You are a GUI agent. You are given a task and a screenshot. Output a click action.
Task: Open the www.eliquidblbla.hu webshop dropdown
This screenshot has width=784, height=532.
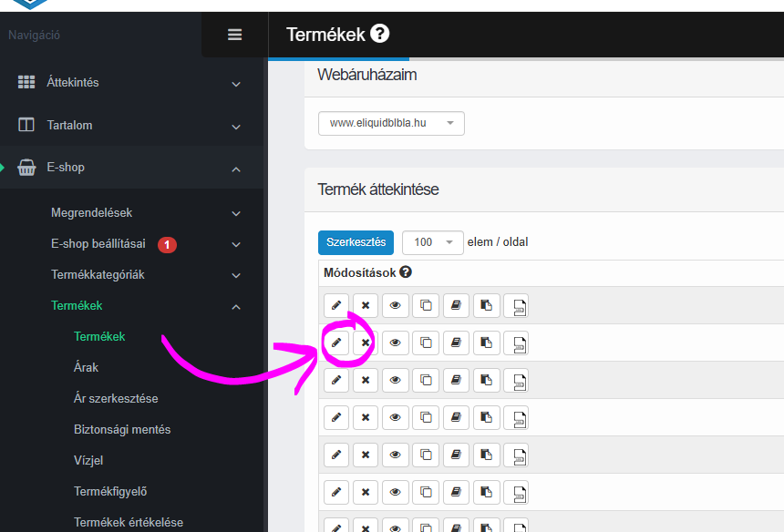[391, 123]
